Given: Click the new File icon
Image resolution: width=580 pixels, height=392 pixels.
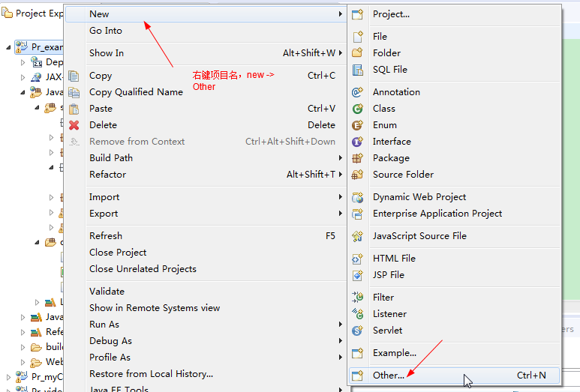Looking at the screenshot, I should click(x=357, y=37).
